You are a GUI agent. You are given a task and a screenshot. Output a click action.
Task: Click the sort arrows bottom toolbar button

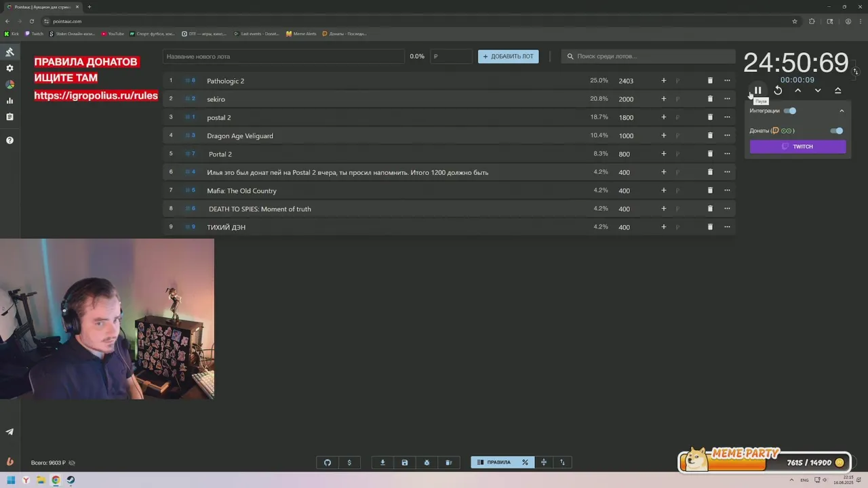562,462
